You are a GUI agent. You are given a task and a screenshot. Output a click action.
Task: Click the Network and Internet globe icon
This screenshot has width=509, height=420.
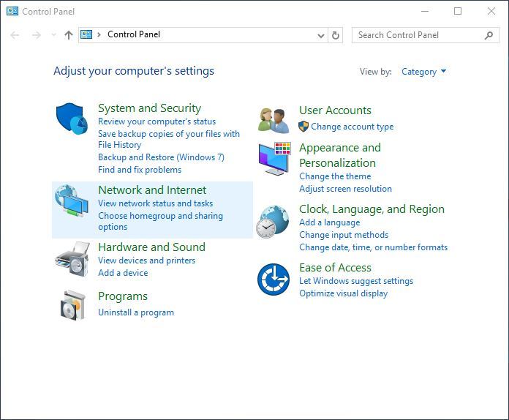[x=72, y=200]
